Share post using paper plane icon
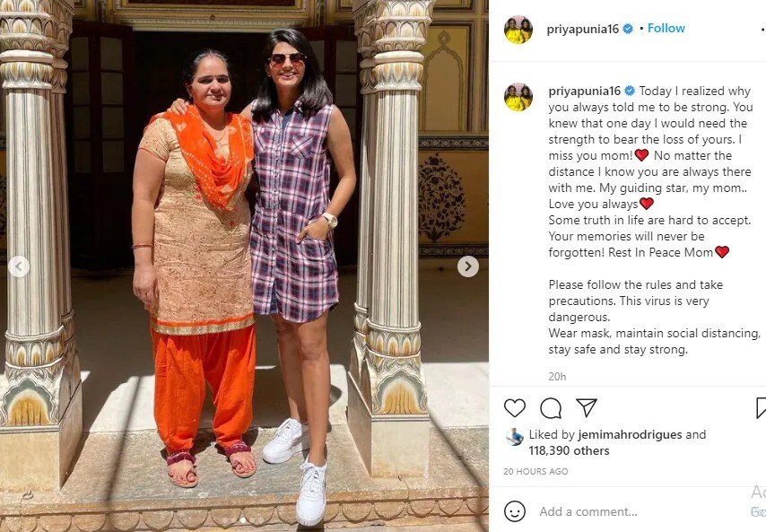This screenshot has height=532, width=766. (x=587, y=407)
